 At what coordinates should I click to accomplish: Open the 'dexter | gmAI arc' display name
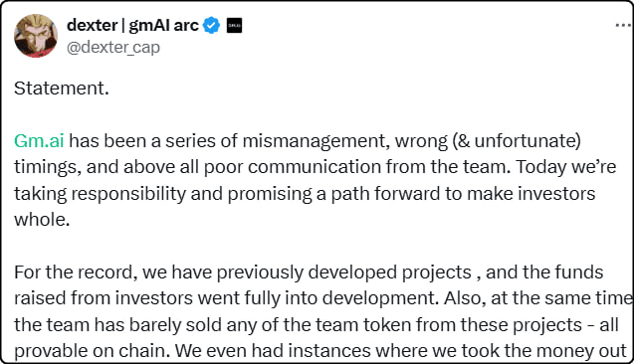[132, 25]
